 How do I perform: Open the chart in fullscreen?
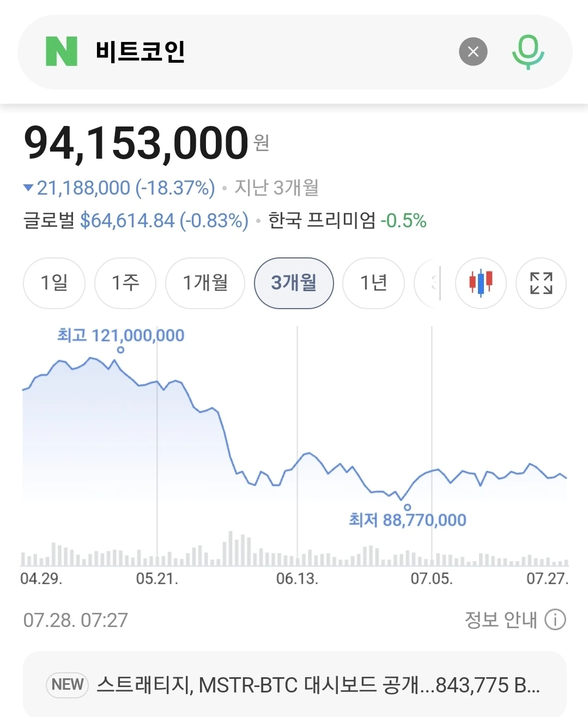[x=541, y=283]
